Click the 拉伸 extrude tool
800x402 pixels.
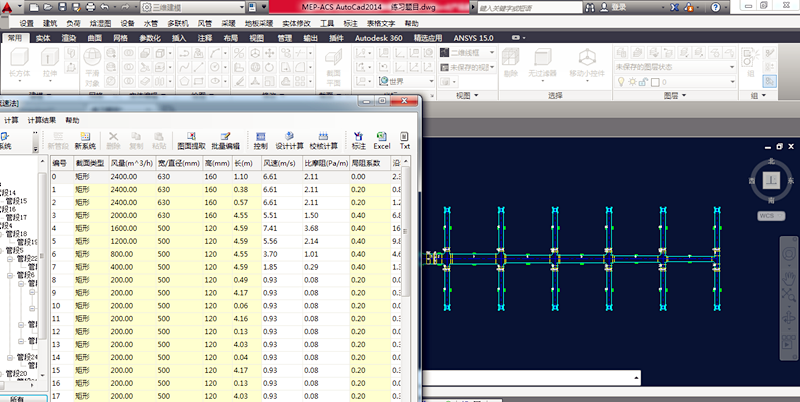point(49,63)
